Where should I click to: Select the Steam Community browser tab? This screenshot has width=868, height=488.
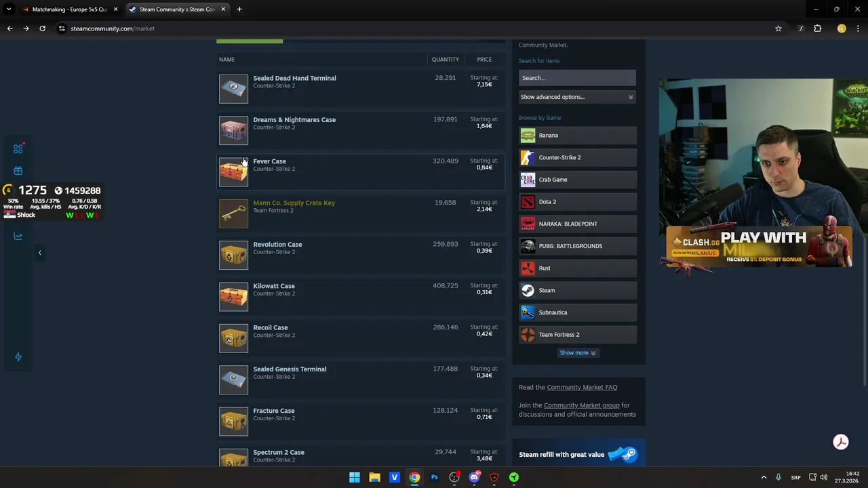pos(176,9)
